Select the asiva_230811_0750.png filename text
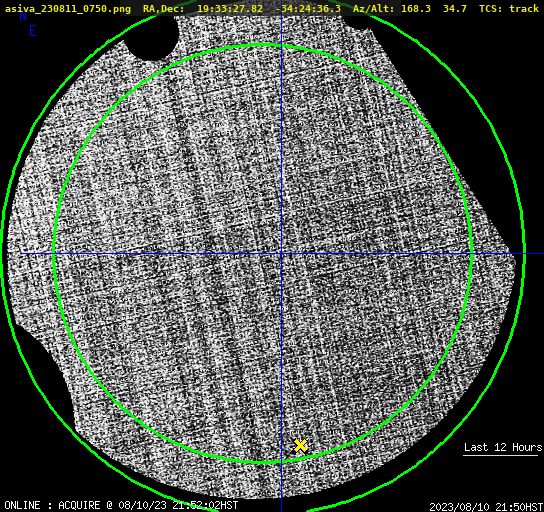The image size is (544, 512). coord(68,9)
